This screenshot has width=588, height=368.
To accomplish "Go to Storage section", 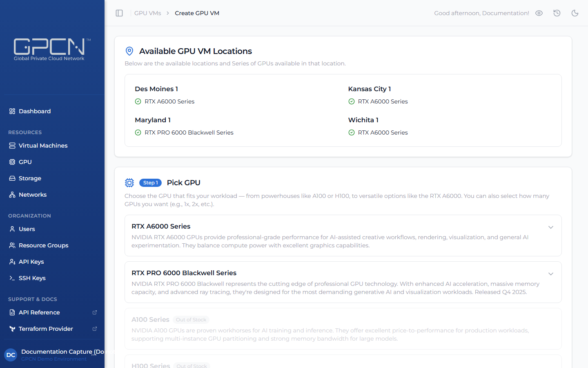I will tap(52, 178).
